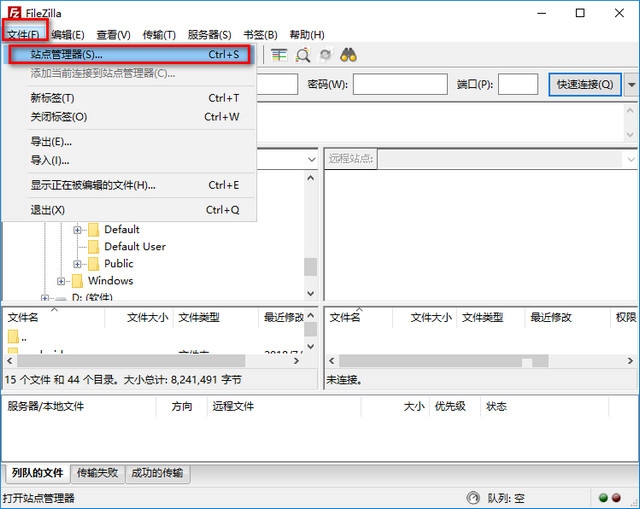
Task: Open the local site path dropdown
Action: (312, 160)
